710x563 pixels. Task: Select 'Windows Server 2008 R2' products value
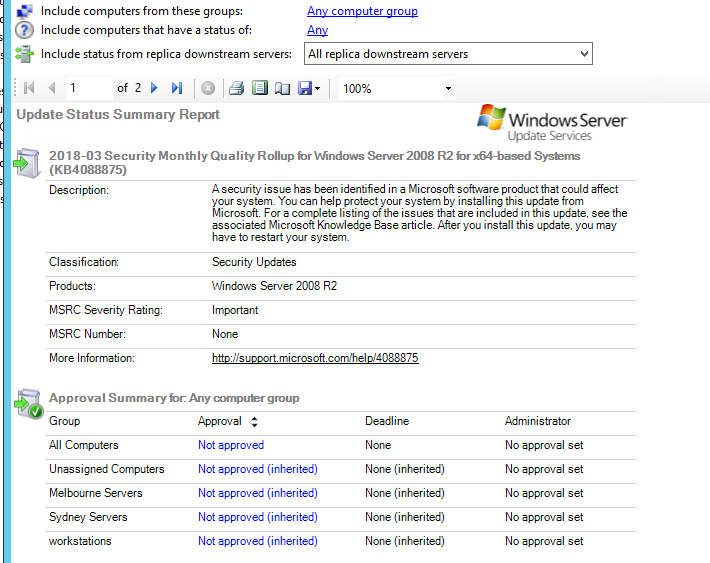point(274,286)
